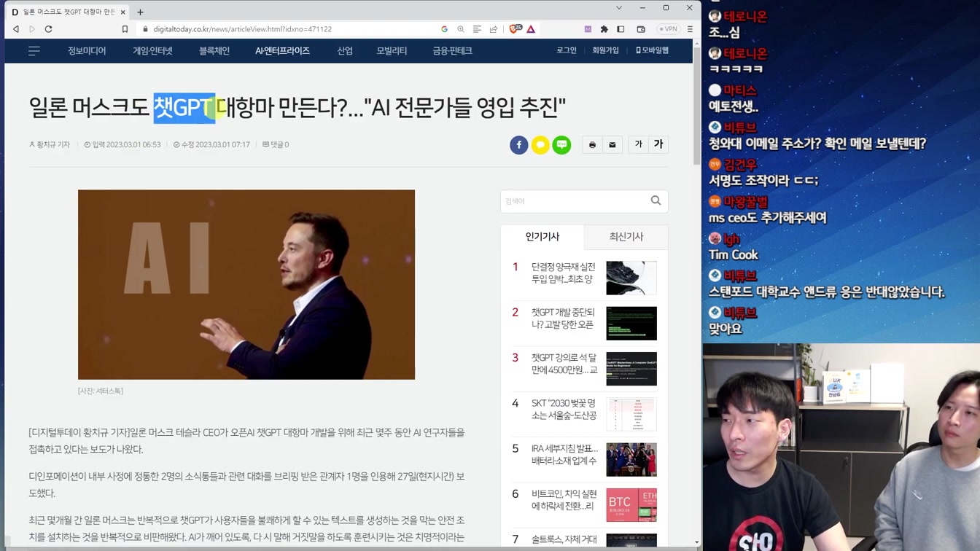This screenshot has height=551, width=980.
Task: Go back with the browser back arrow
Action: pos(16,29)
